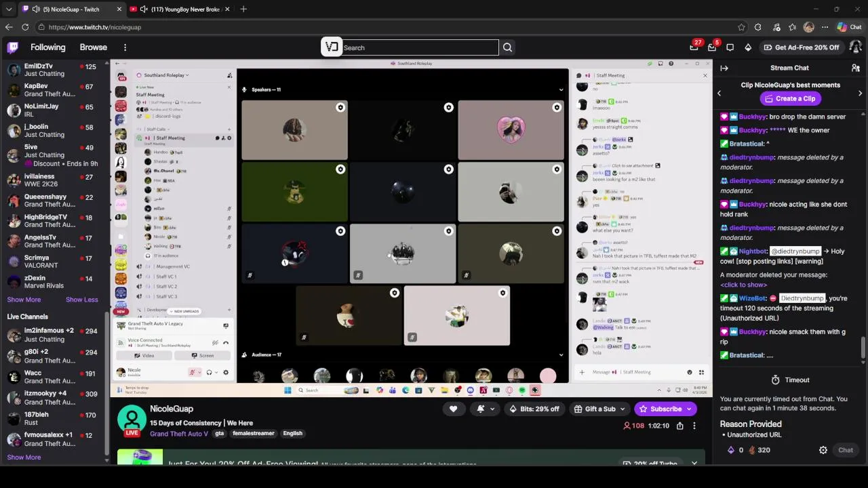Show previous clip promo with left arrow
The width and height of the screenshot is (868, 488).
[719, 93]
